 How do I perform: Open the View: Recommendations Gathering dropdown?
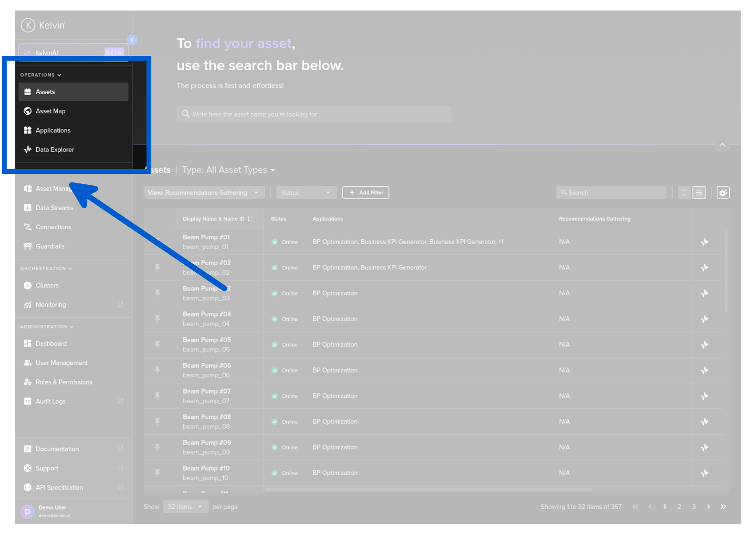click(x=203, y=193)
